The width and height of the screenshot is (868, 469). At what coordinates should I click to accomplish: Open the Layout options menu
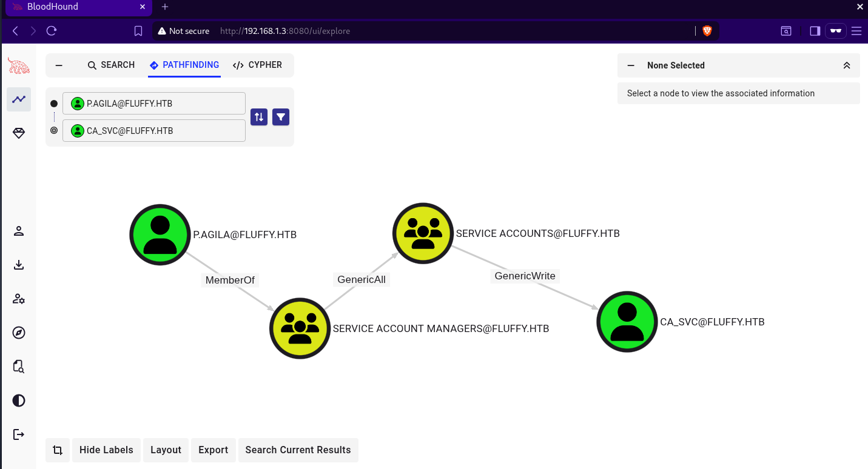click(x=166, y=450)
